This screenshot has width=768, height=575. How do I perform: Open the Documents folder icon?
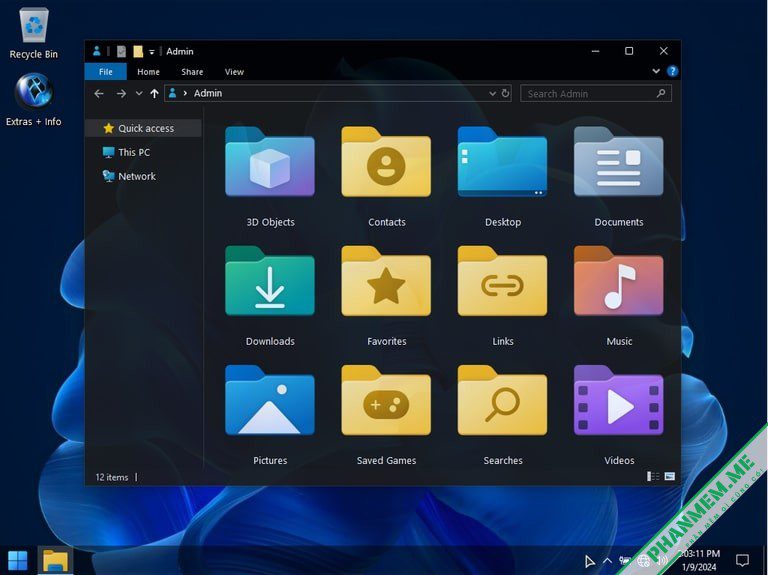(x=618, y=162)
